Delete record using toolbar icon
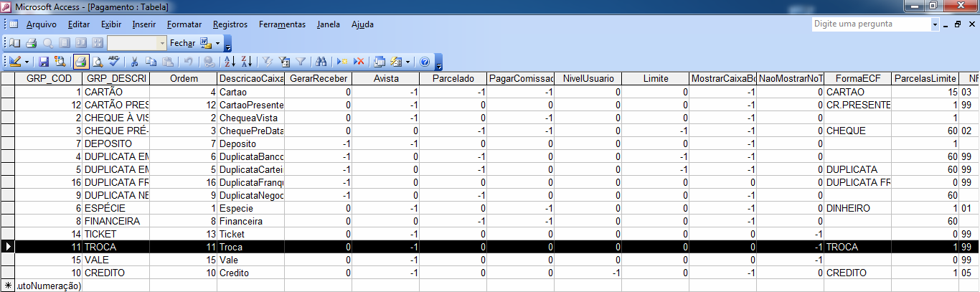The image size is (980, 292). click(359, 62)
